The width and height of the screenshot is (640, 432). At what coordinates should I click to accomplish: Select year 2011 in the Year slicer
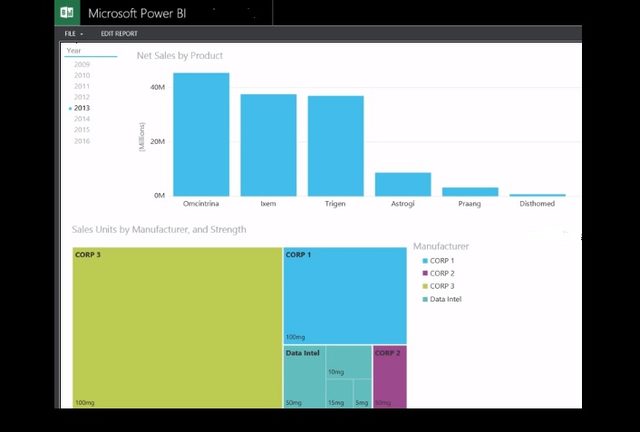click(x=82, y=86)
